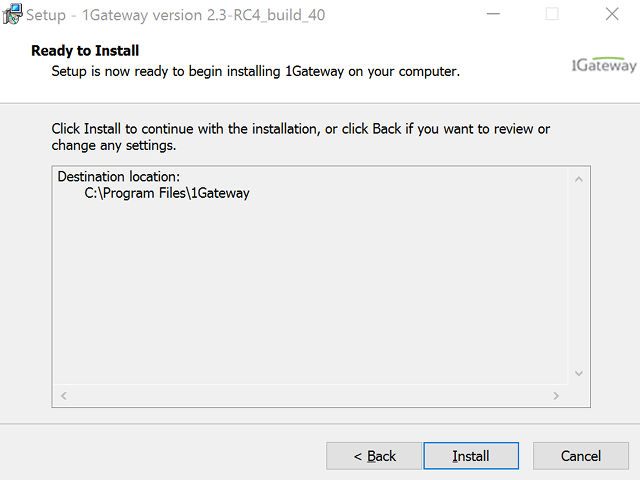The image size is (640, 480).
Task: Click the 'Destination location:' line in summary
Action: pyautogui.click(x=118, y=177)
